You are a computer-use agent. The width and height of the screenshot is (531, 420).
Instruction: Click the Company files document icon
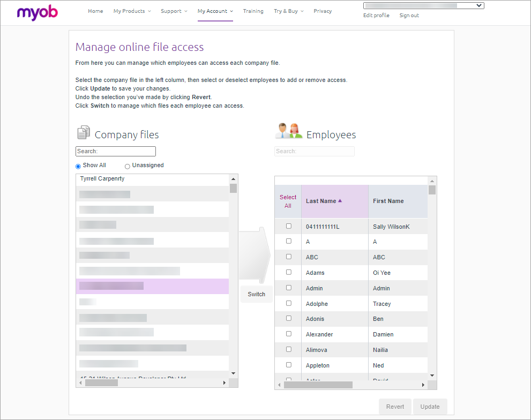point(84,132)
